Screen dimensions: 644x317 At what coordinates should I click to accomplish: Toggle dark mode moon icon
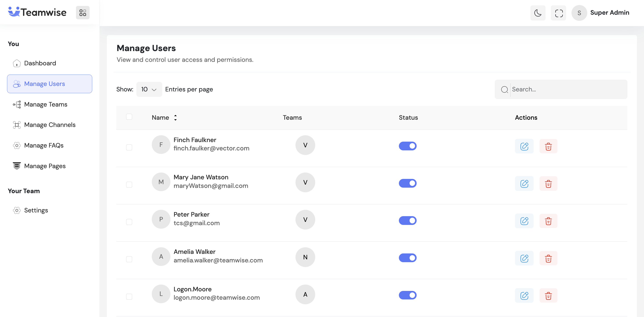538,13
